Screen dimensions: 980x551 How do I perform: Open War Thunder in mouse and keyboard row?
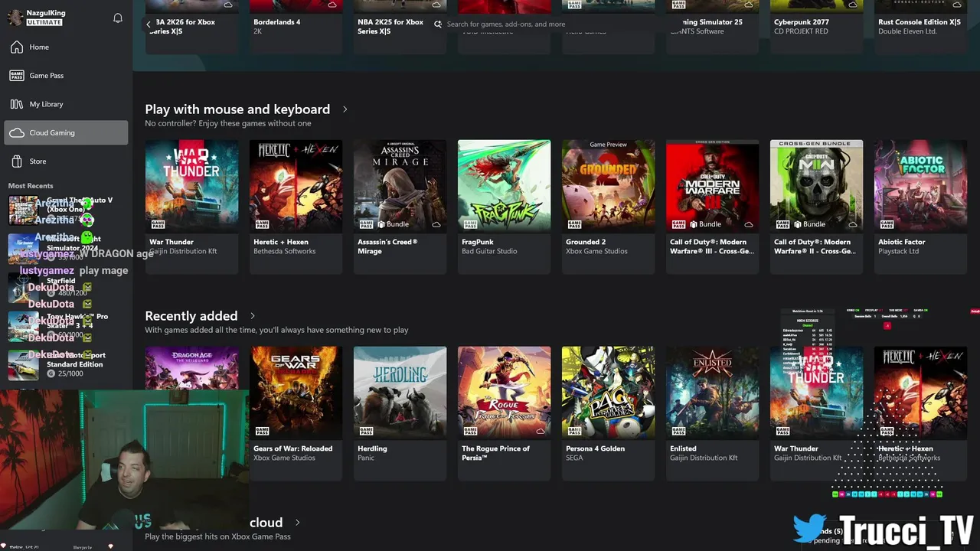pyautogui.click(x=191, y=207)
